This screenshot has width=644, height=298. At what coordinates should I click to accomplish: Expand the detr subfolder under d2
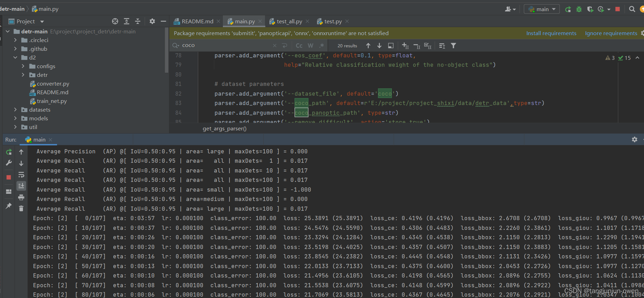(x=23, y=75)
